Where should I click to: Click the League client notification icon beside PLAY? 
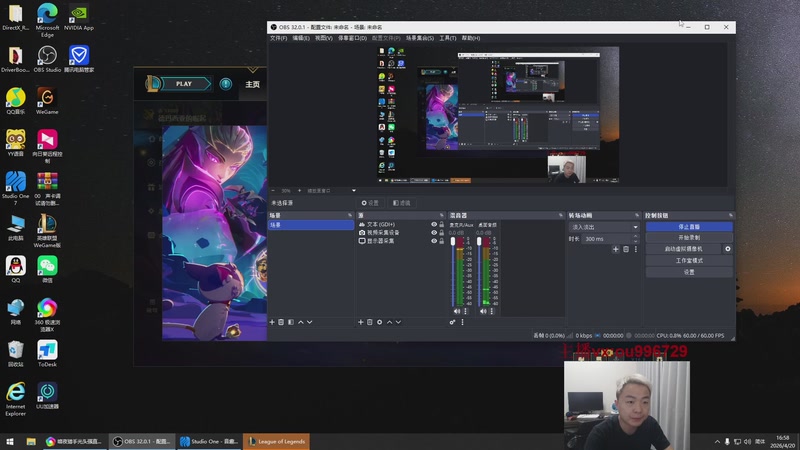coord(226,84)
